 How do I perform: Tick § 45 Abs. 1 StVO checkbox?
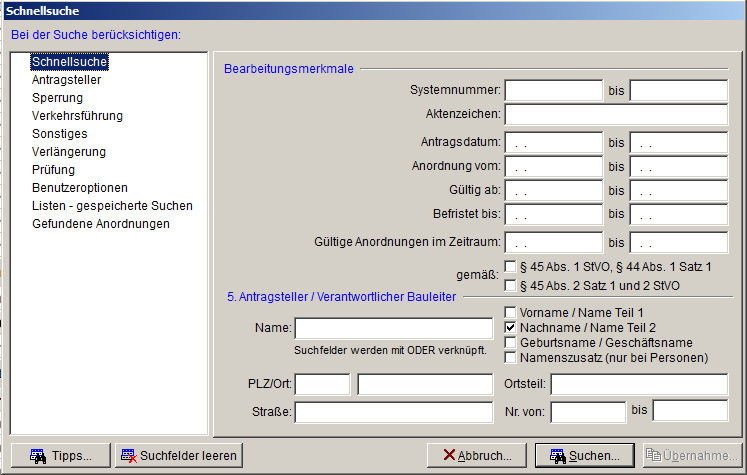[510, 266]
